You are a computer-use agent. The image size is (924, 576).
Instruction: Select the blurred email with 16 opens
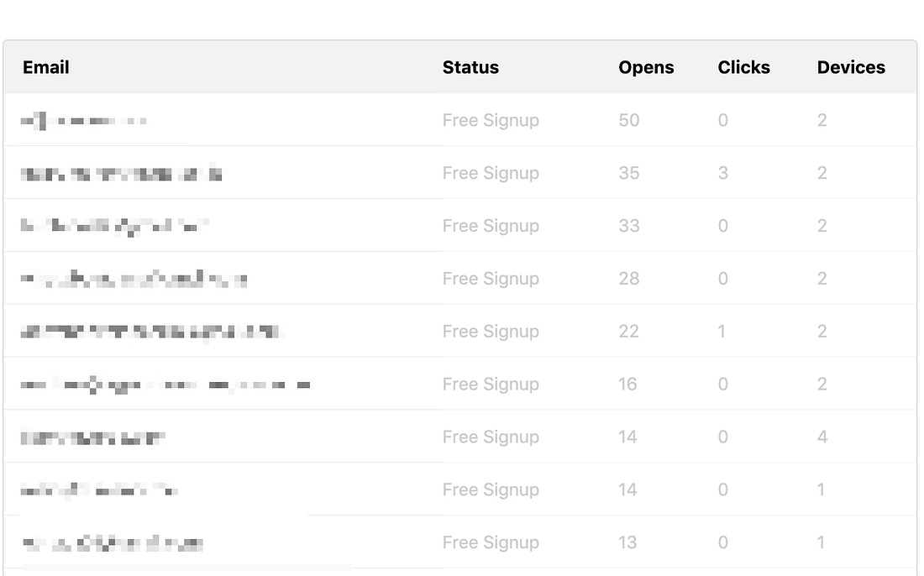(x=165, y=385)
